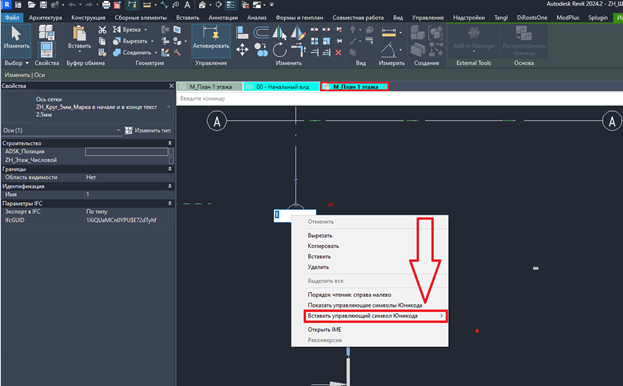Select the Rotate tool icon
The width and height of the screenshot is (623, 386).
(280, 50)
